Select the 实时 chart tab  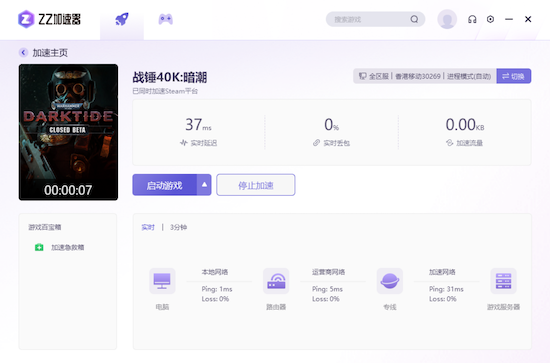pos(148,227)
